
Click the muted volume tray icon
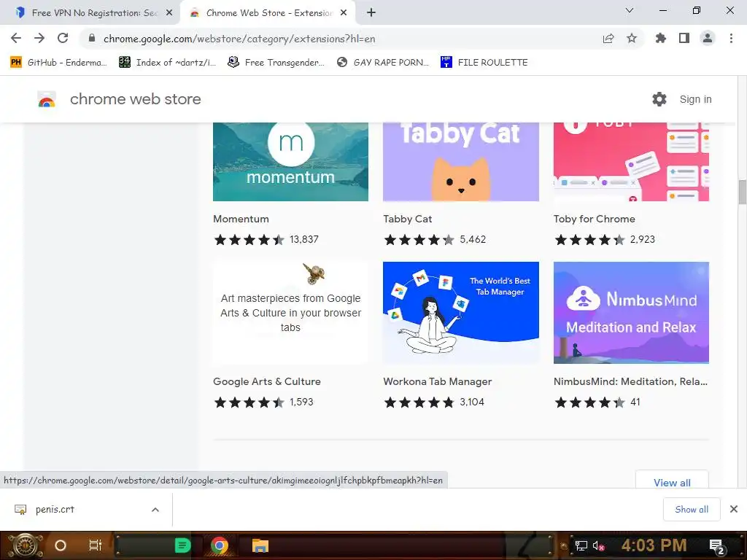[598, 545]
